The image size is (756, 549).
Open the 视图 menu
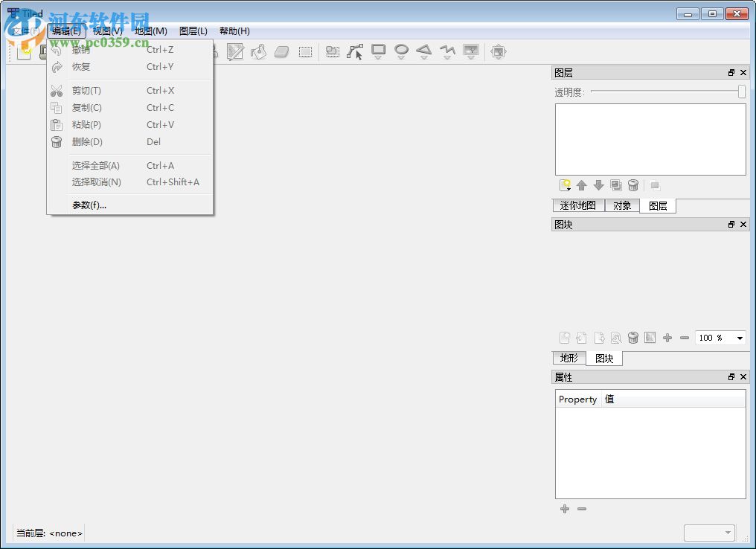point(104,30)
